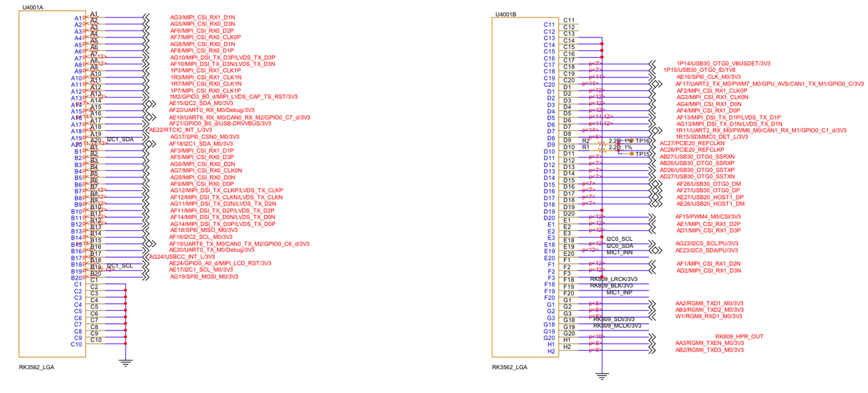Select net label AE27/USB20_HOST1_DP
Screen dimensions: 868x393
[x=711, y=197]
